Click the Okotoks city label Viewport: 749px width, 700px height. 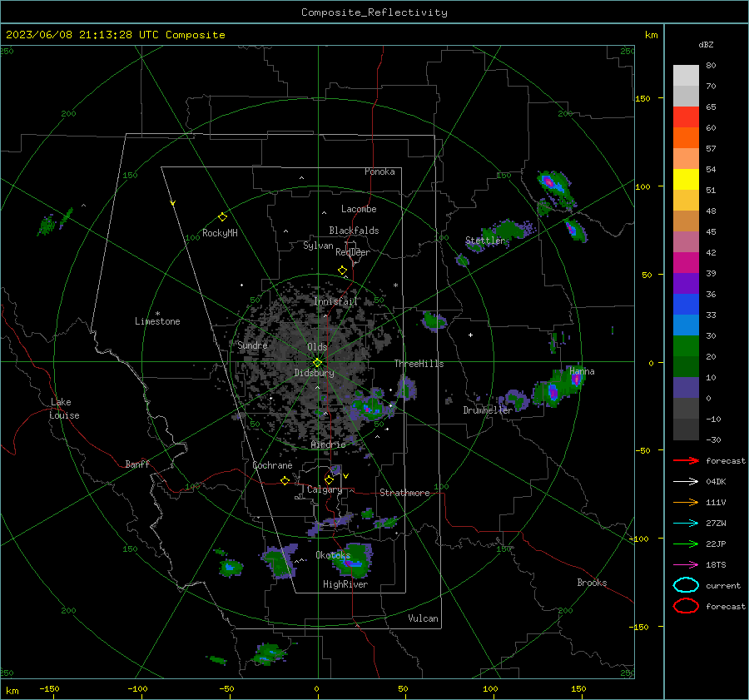tap(333, 555)
